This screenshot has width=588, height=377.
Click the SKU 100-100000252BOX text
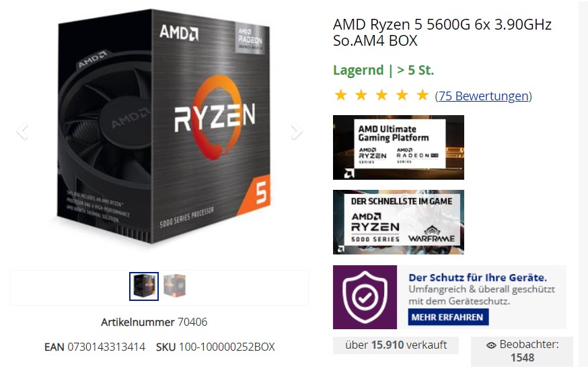coord(215,347)
